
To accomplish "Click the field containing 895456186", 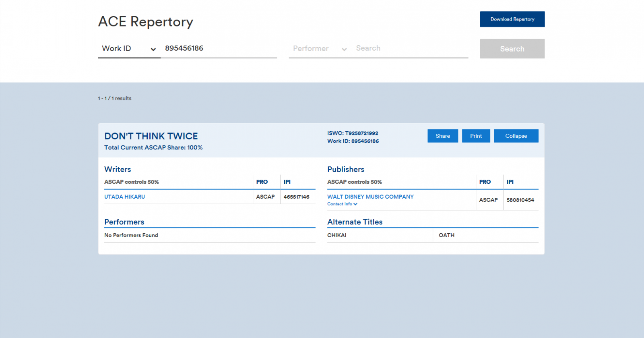I will coord(219,48).
